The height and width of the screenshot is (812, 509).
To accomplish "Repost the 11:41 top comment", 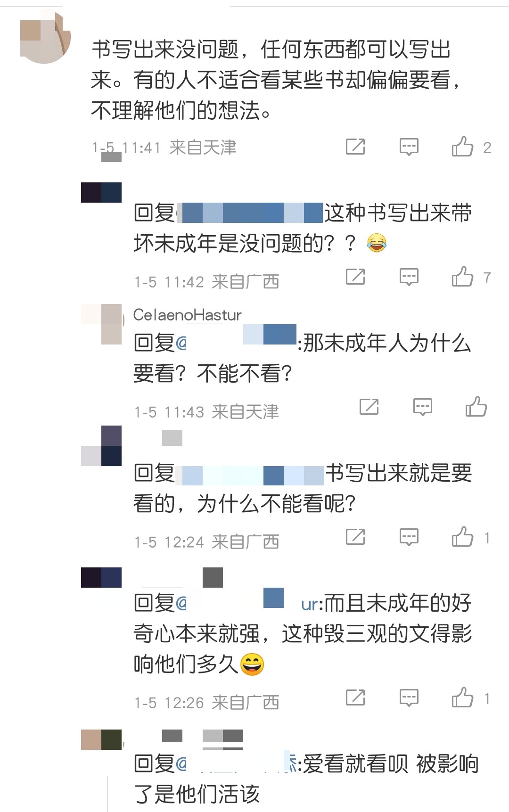I will (x=355, y=147).
